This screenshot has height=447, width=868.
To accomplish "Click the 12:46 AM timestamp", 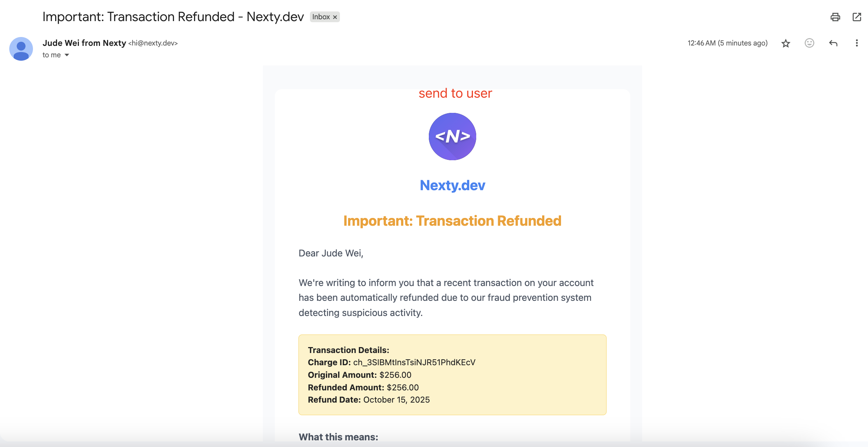I will pos(727,43).
